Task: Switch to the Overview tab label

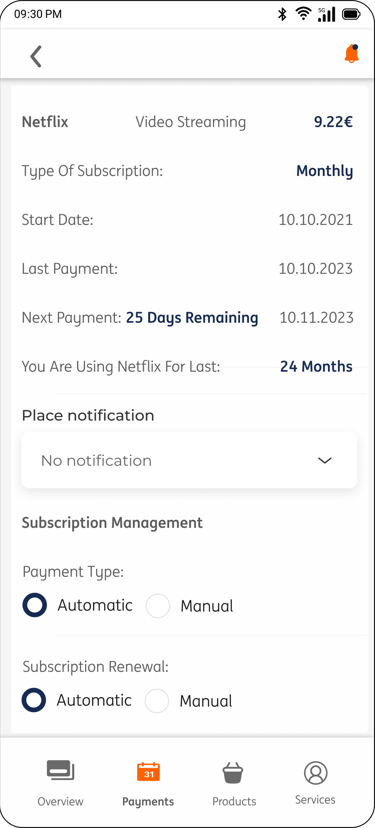Action: click(60, 801)
